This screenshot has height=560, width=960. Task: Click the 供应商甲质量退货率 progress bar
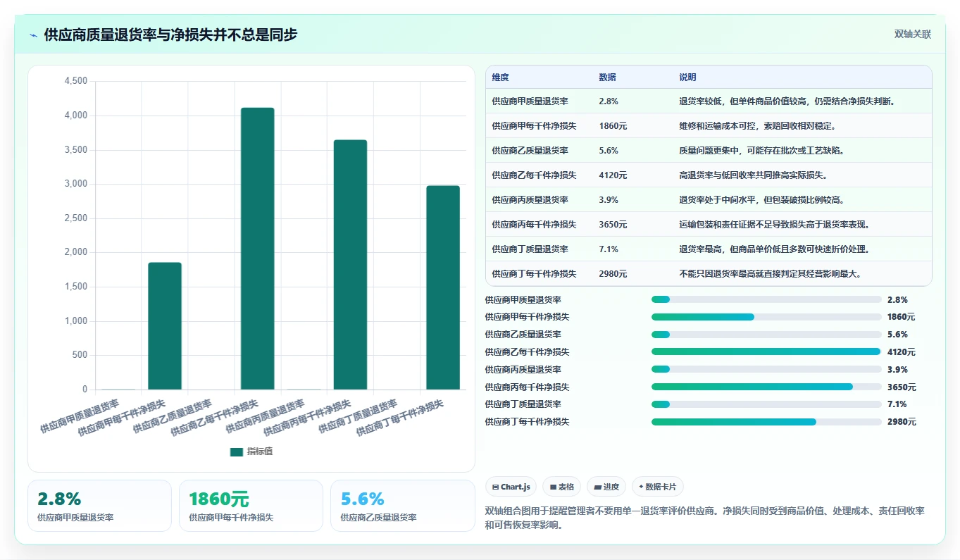[x=766, y=299]
